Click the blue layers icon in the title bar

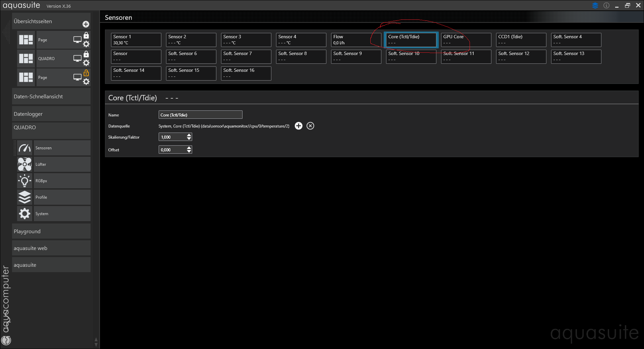595,5
